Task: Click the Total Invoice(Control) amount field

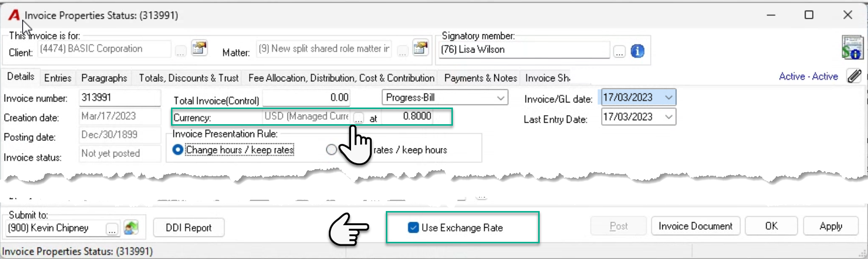Action: 306,97
